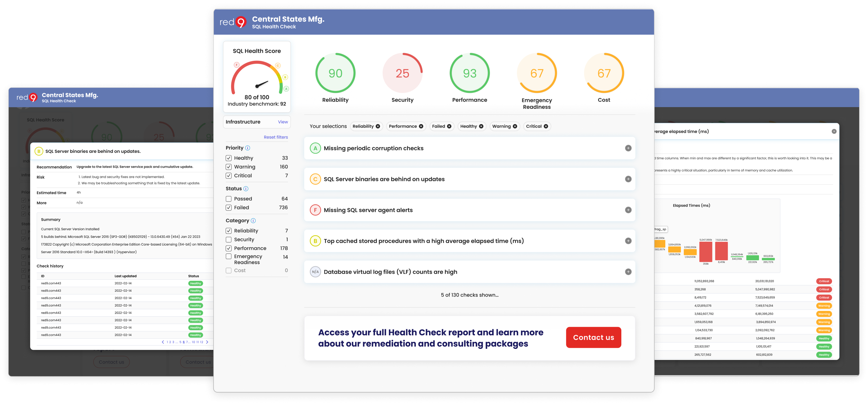Expand Missing periodic corruption checks
The image size is (868, 405).
pos(628,148)
